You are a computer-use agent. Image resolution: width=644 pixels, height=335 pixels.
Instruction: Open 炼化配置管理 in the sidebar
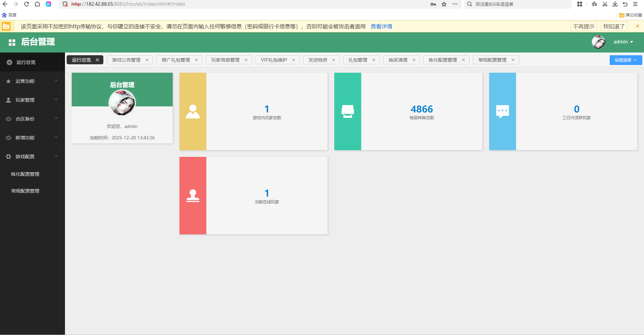pyautogui.click(x=25, y=174)
